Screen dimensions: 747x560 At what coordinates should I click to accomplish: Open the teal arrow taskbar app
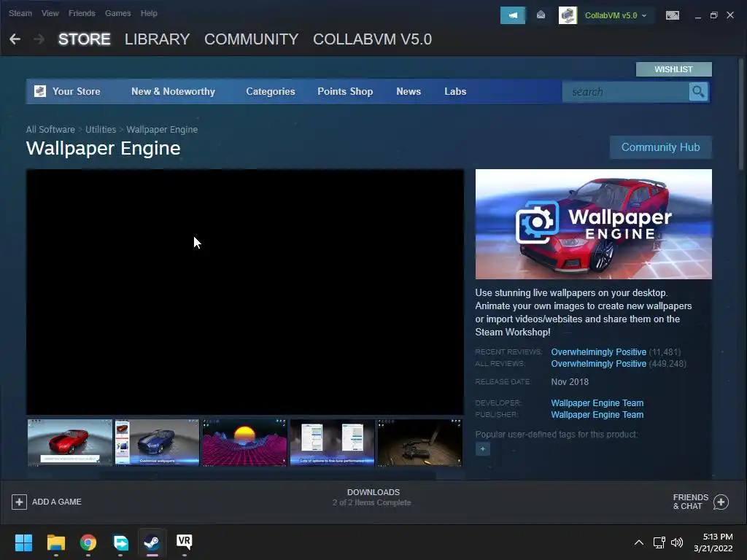(120, 542)
